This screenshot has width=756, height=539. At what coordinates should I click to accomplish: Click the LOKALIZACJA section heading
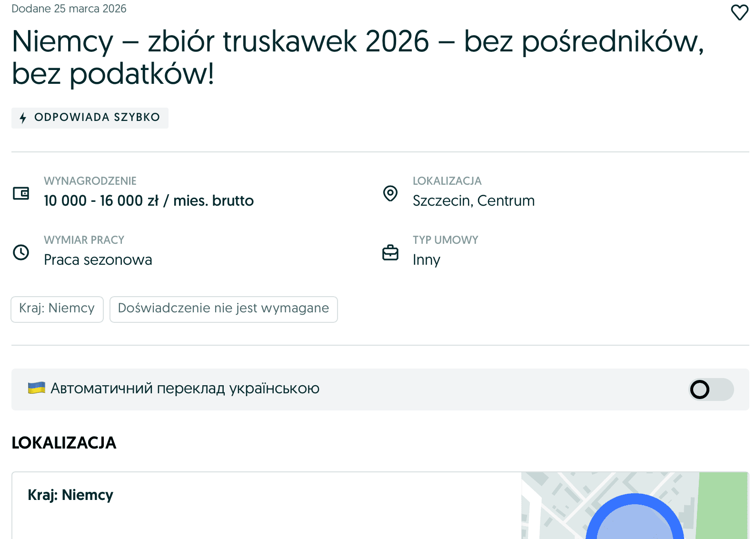tap(64, 443)
